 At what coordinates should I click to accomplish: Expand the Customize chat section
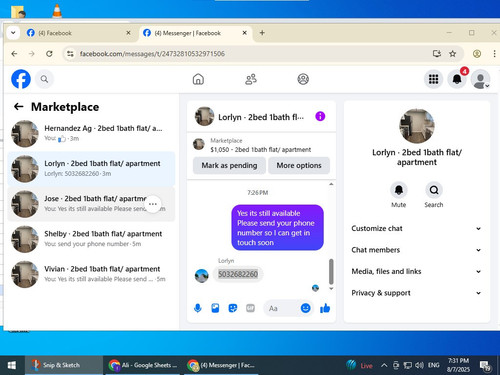(417, 229)
